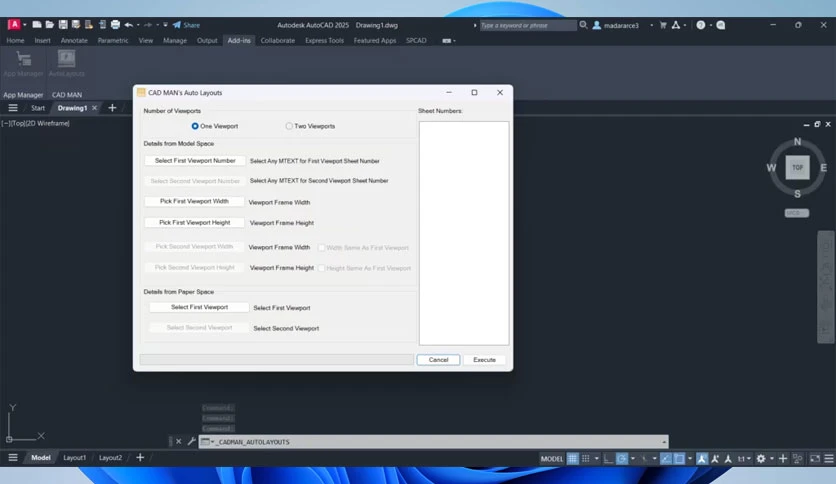The image size is (836, 484).
Task: Switch to the Layout2 tab
Action: [110, 458]
